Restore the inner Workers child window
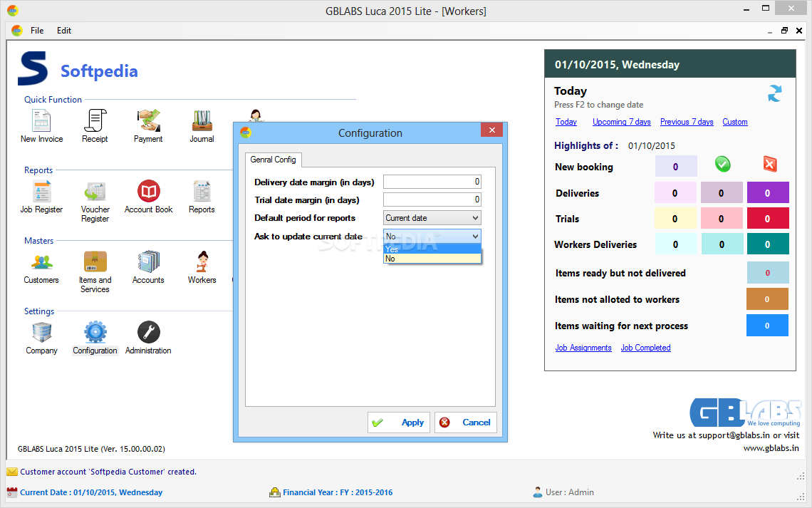 [x=784, y=31]
